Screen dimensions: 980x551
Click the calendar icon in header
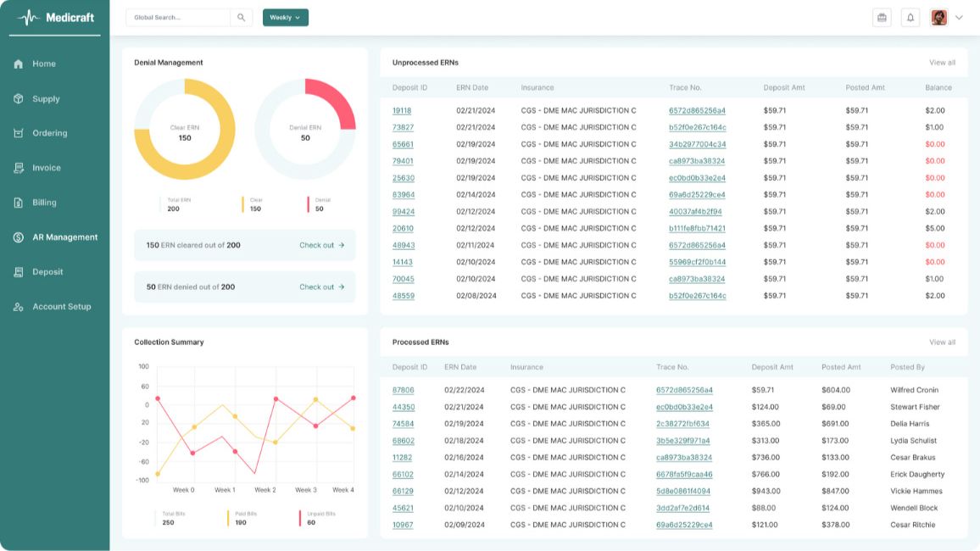(x=882, y=17)
